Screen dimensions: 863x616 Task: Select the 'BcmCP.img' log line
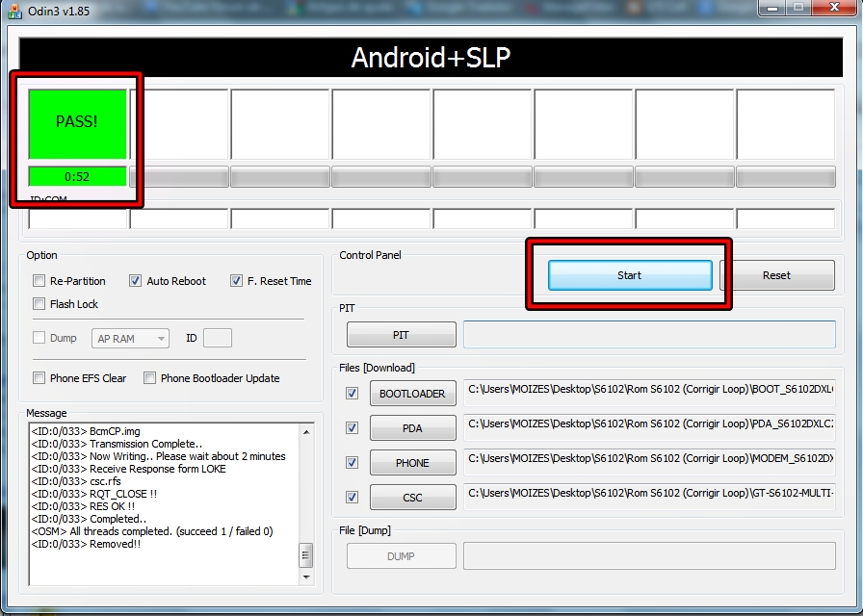pyautogui.click(x=86, y=431)
